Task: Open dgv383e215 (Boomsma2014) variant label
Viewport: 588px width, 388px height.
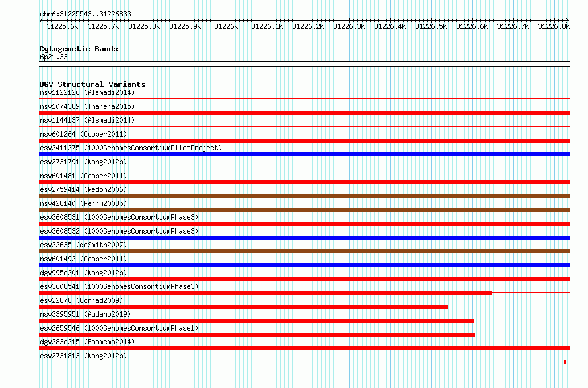Action: point(87,342)
